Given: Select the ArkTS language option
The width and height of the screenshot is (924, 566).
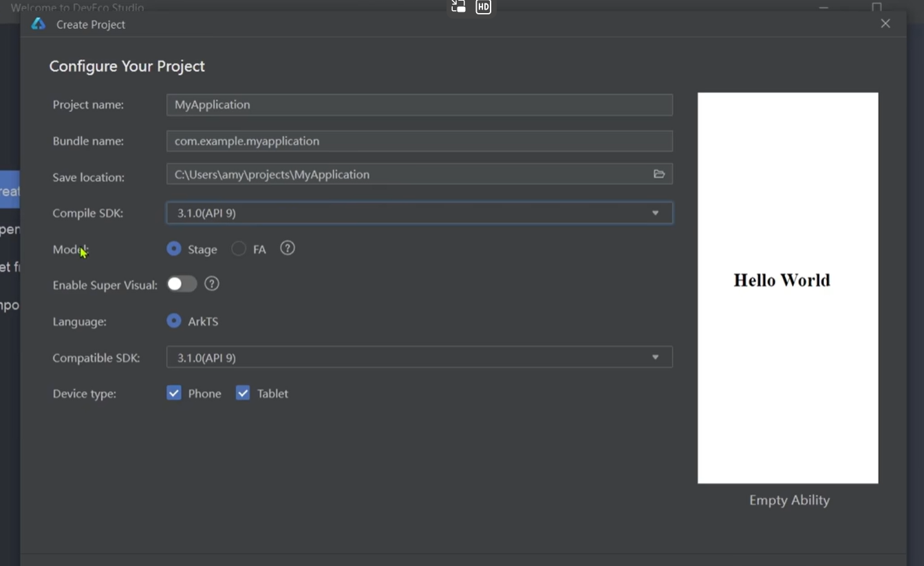Looking at the screenshot, I should point(174,321).
